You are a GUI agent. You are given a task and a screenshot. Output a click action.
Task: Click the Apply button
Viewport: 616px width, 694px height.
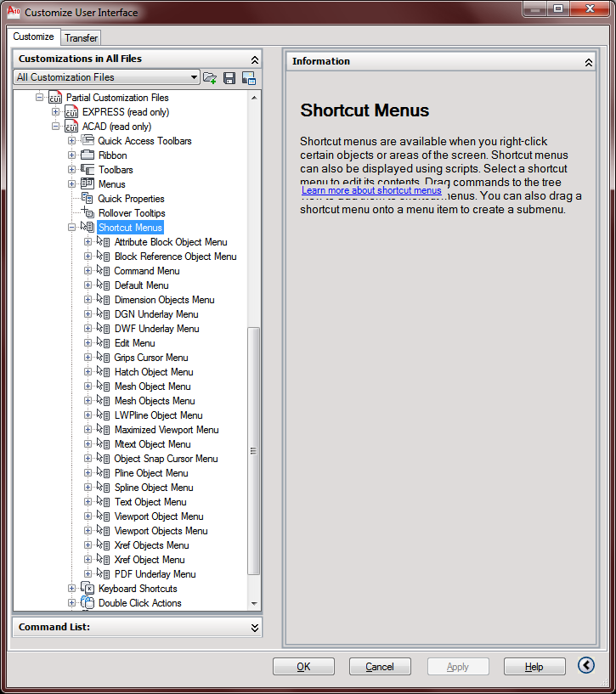click(x=457, y=667)
